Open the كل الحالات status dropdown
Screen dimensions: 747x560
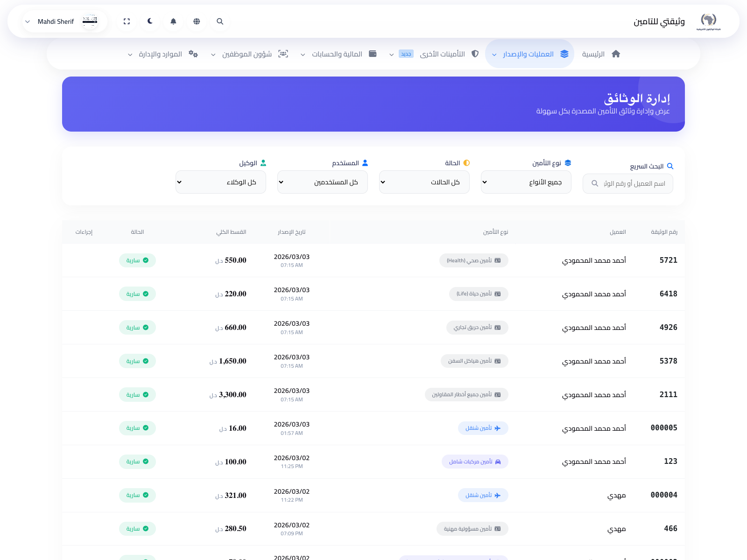click(x=424, y=182)
